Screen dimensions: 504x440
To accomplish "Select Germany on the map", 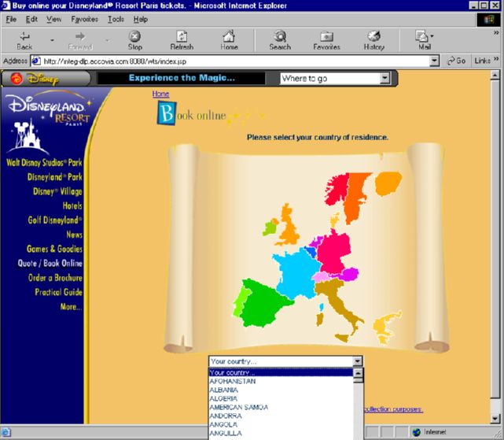I will click(x=334, y=253).
